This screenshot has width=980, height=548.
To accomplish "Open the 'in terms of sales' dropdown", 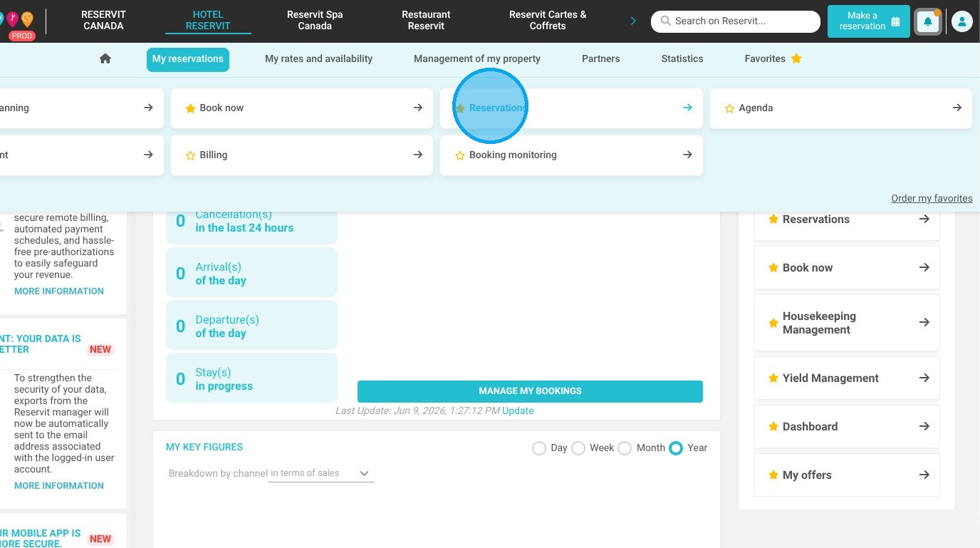I will click(x=321, y=473).
